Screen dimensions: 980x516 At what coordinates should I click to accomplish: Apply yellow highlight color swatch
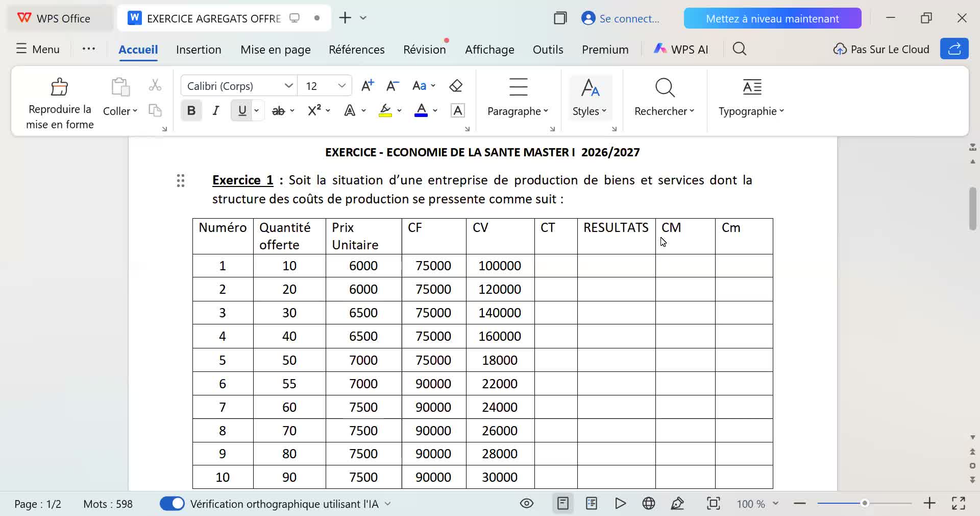coord(385,111)
